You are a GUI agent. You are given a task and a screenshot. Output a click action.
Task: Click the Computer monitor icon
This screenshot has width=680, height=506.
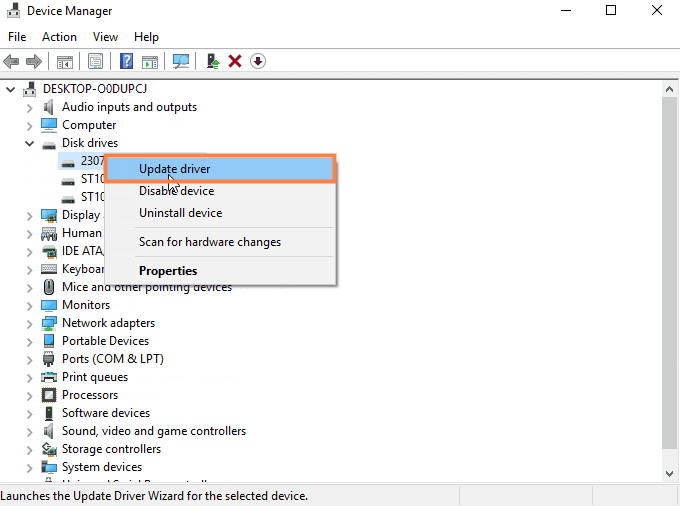[49, 125]
